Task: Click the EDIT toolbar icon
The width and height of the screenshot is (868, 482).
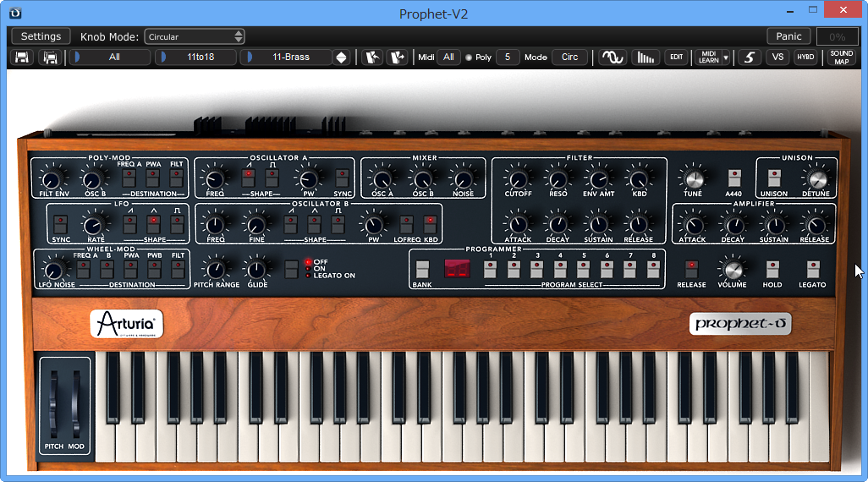Action: point(676,57)
